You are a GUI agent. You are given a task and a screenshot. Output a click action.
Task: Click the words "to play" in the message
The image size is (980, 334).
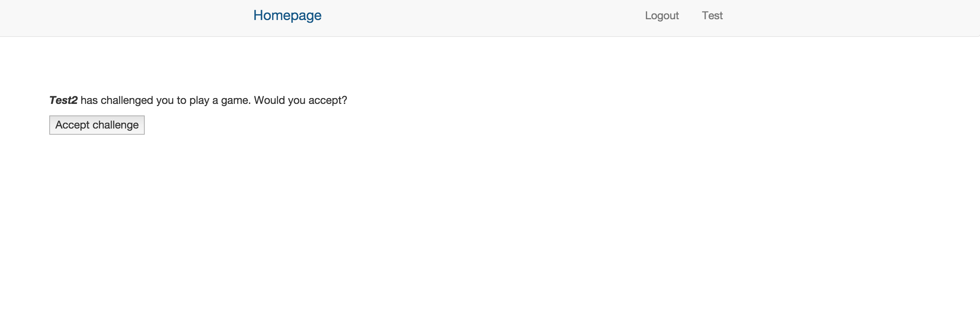point(193,100)
